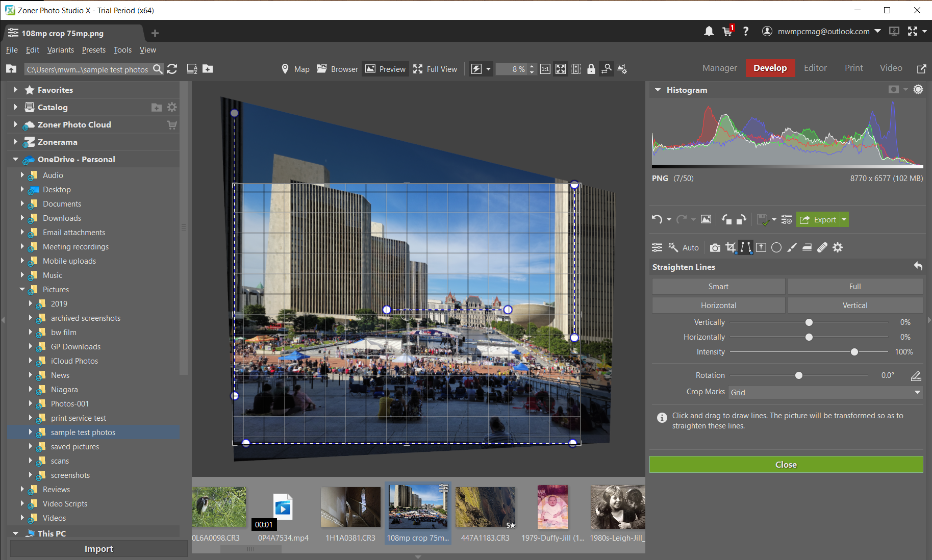
Task: Open the Develop settings gear icon
Action: (837, 247)
